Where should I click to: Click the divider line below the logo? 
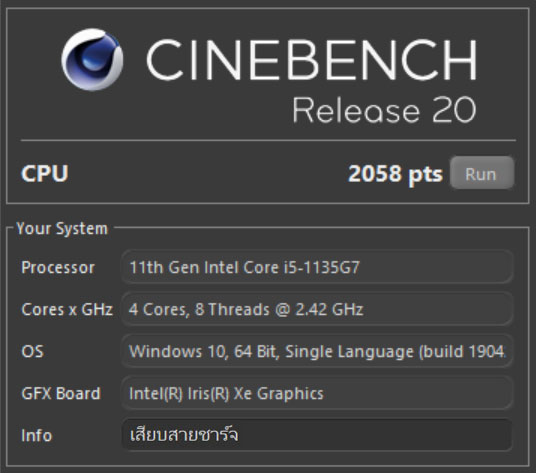point(268,140)
